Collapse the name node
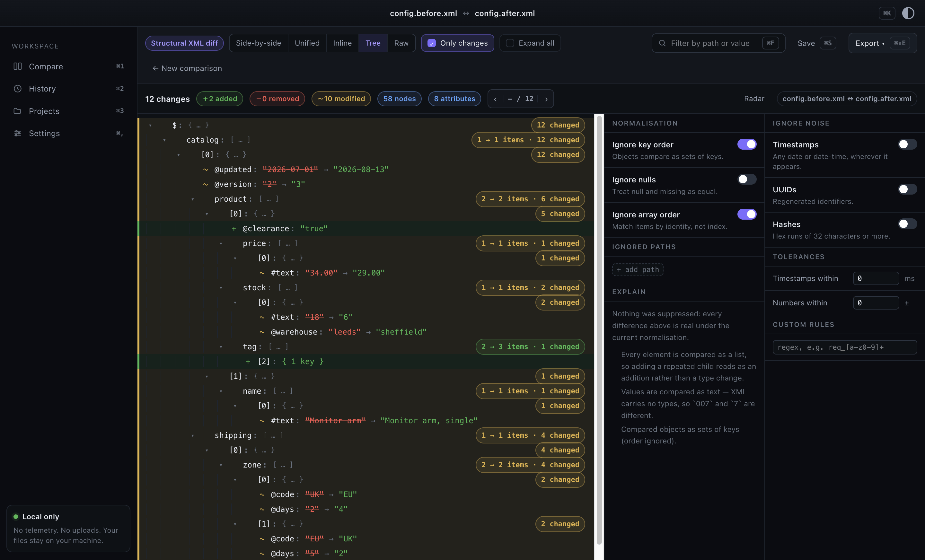Image resolution: width=925 pixels, height=560 pixels. click(x=221, y=391)
